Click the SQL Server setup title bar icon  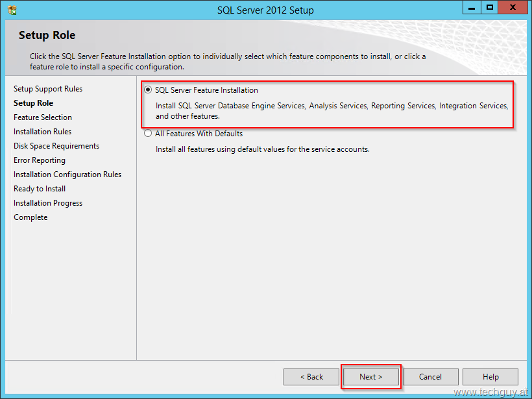12,10
